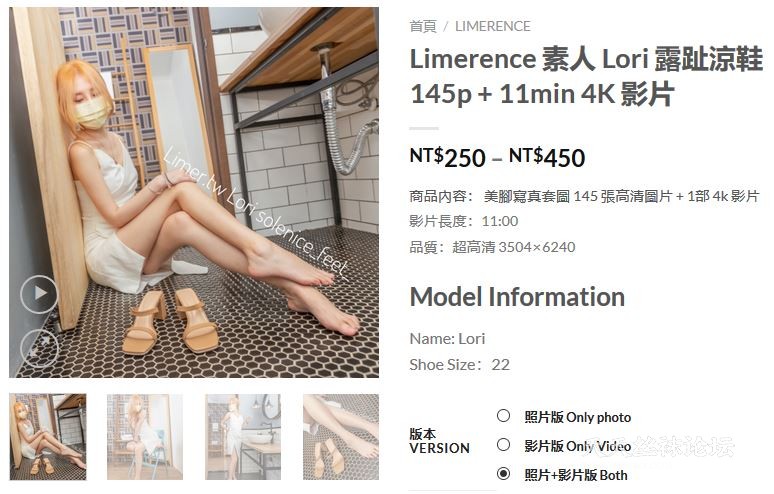View third thumbnail of model standing by sink
This screenshot has width=774, height=494.
[243, 437]
